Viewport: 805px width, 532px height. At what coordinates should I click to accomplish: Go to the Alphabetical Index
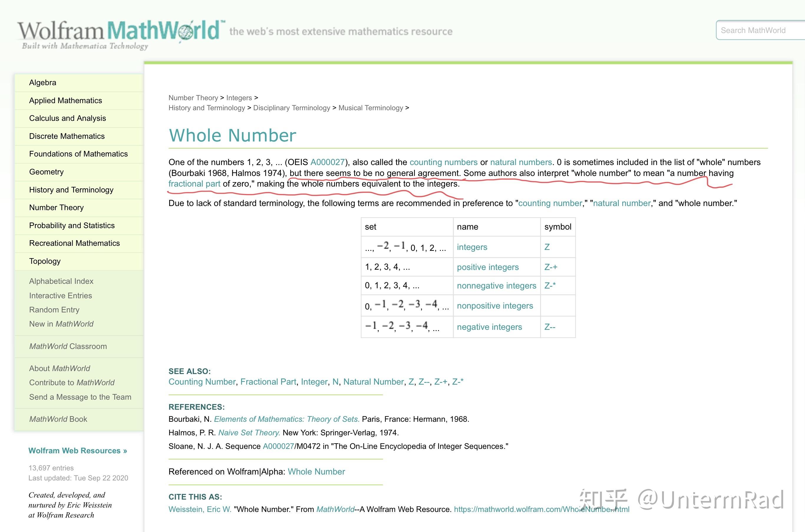click(61, 281)
